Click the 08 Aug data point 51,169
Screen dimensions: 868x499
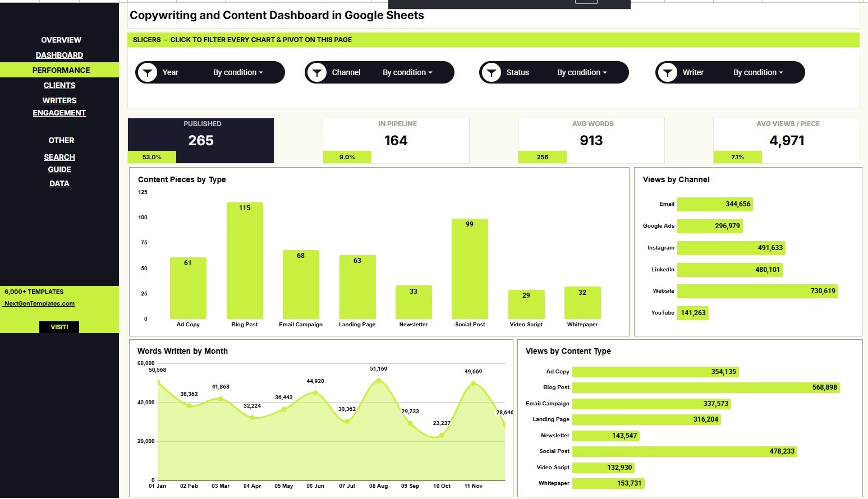(x=379, y=381)
